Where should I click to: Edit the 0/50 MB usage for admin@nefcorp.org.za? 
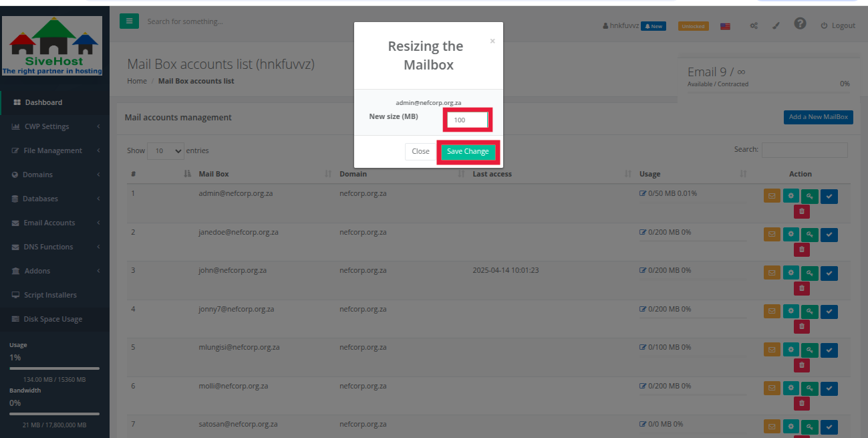click(643, 194)
